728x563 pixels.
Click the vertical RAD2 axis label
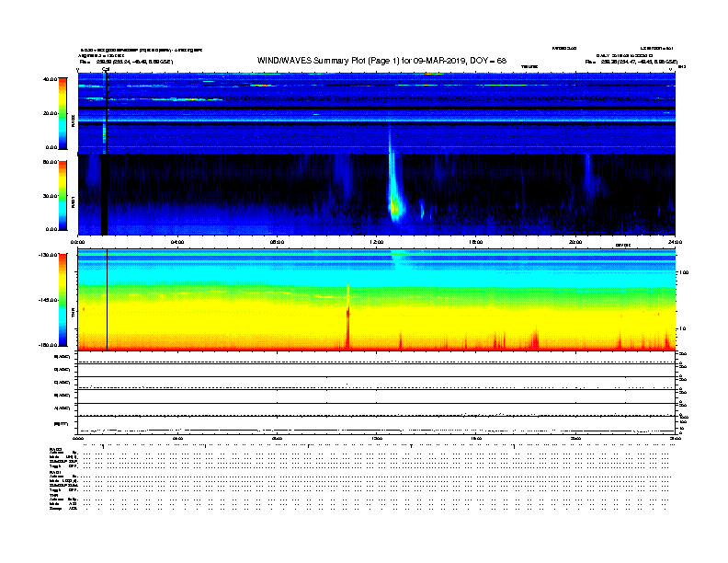tap(73, 121)
